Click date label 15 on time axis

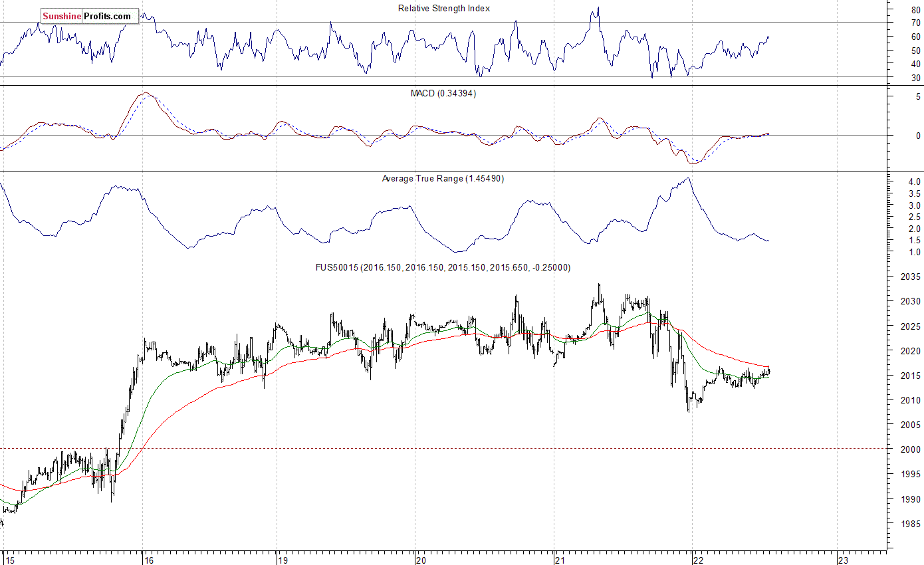11,560
